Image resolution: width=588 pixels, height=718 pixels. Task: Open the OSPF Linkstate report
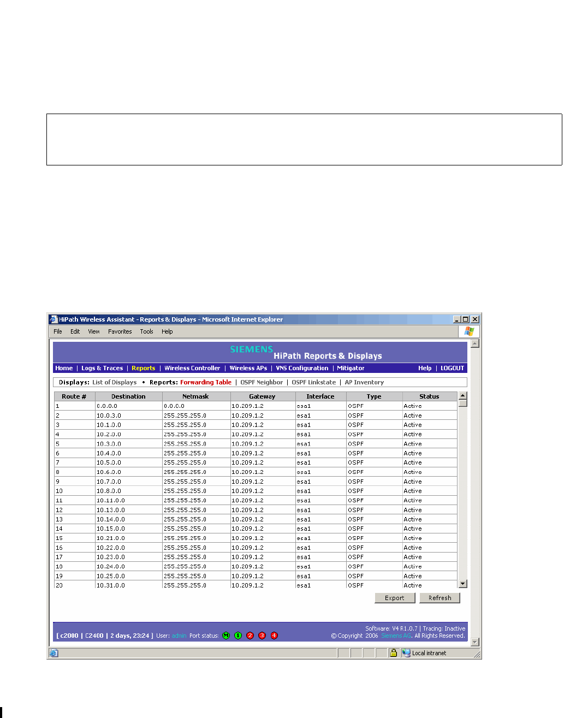click(x=314, y=382)
